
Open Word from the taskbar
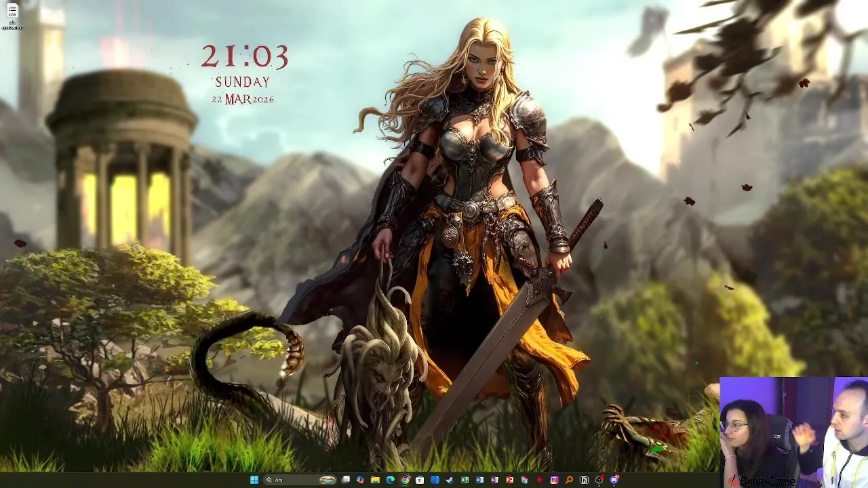tap(479, 480)
